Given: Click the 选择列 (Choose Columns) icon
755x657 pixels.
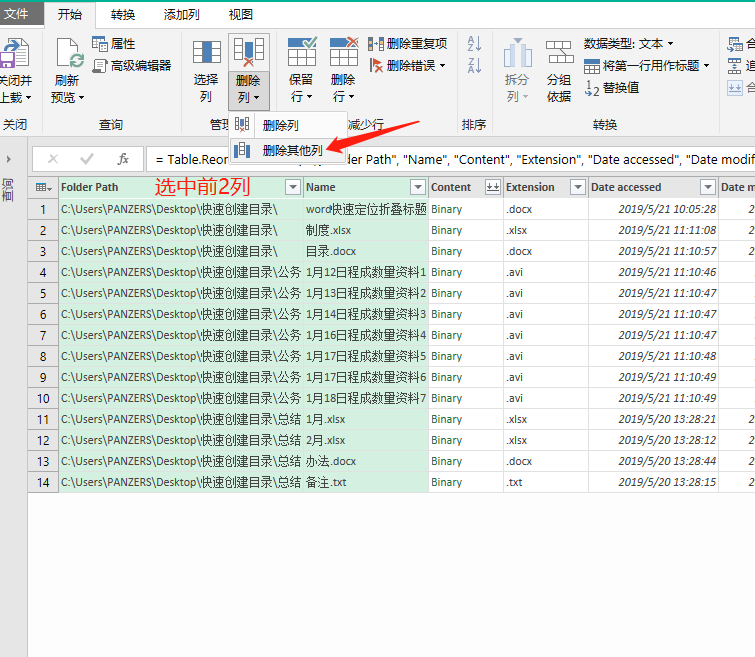Looking at the screenshot, I should point(207,52).
